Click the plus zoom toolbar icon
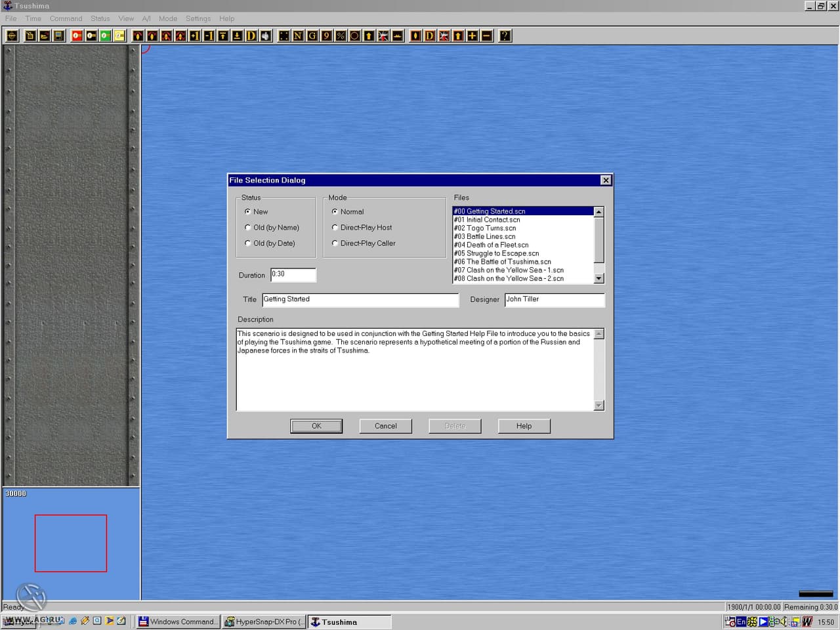 472,35
